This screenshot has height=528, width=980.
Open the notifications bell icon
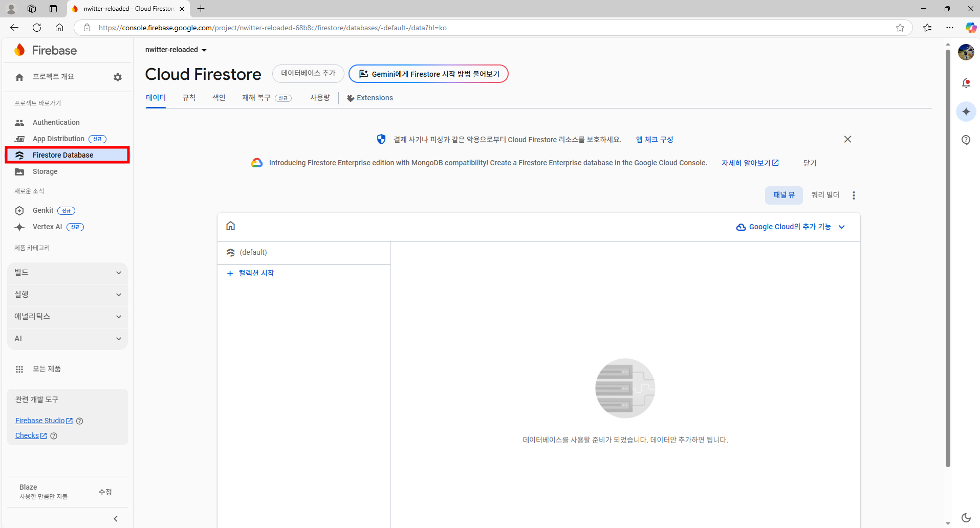[x=966, y=83]
